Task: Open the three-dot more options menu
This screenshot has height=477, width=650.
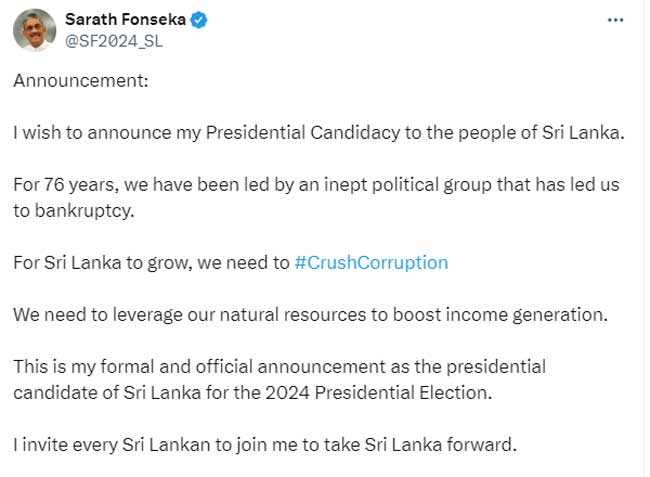Action: (618, 20)
